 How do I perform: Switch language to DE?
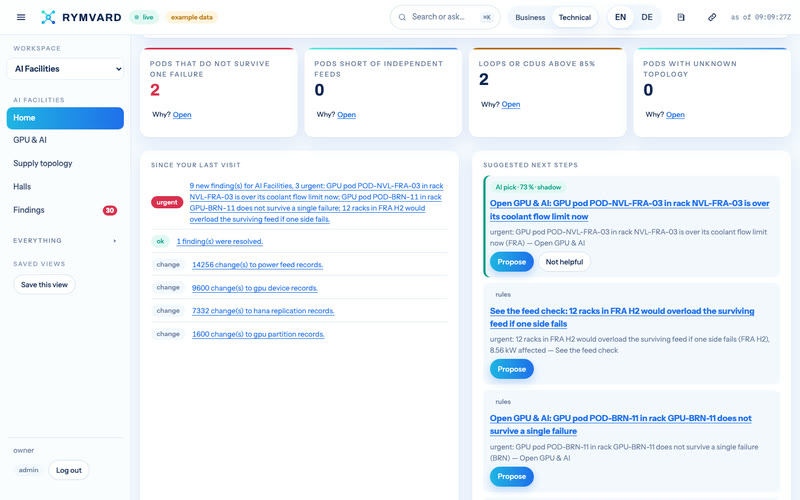coord(646,17)
